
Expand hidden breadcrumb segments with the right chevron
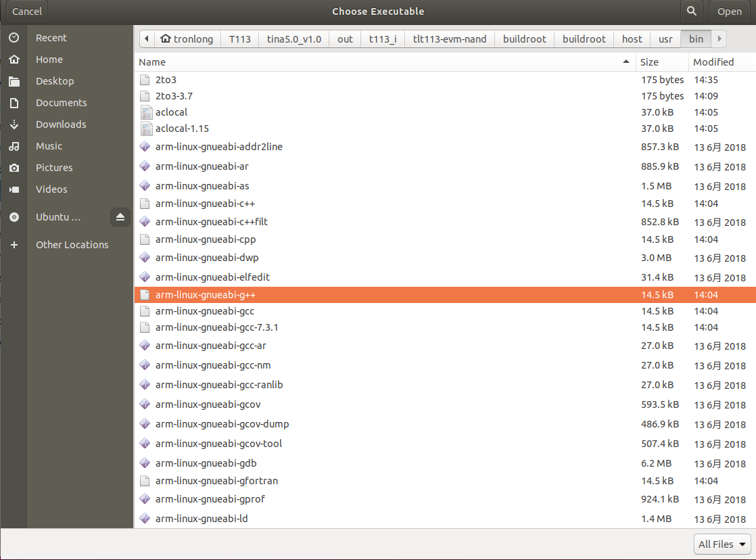pyautogui.click(x=719, y=39)
